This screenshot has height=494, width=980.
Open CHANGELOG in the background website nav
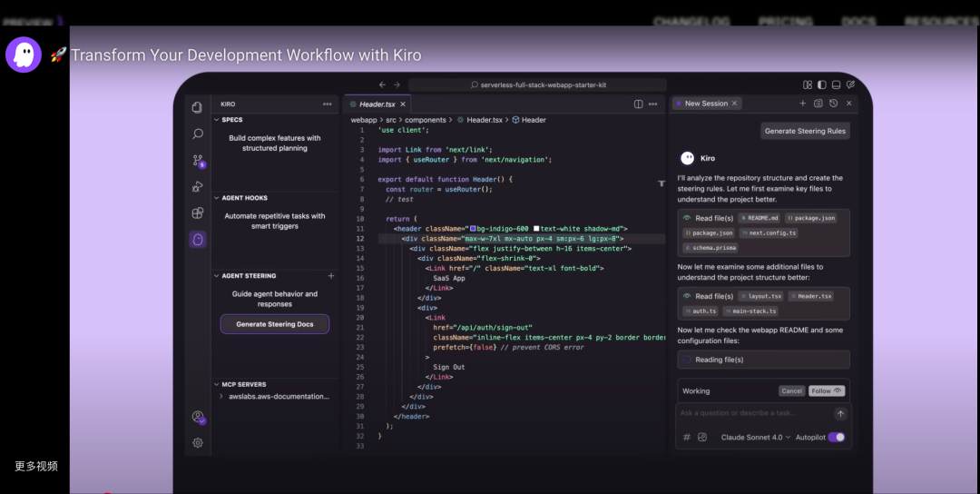click(x=691, y=22)
